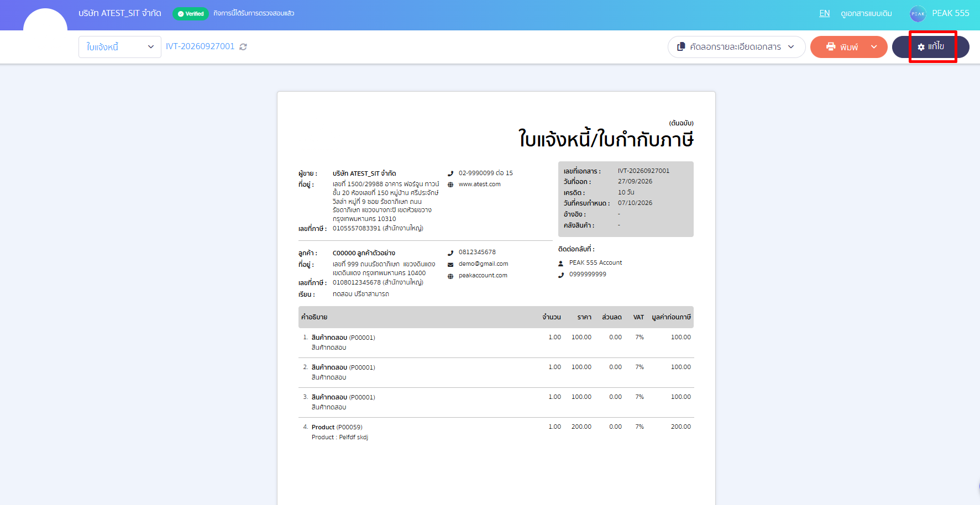
Task: Click globe icon beside www.atest.com
Action: tap(450, 185)
